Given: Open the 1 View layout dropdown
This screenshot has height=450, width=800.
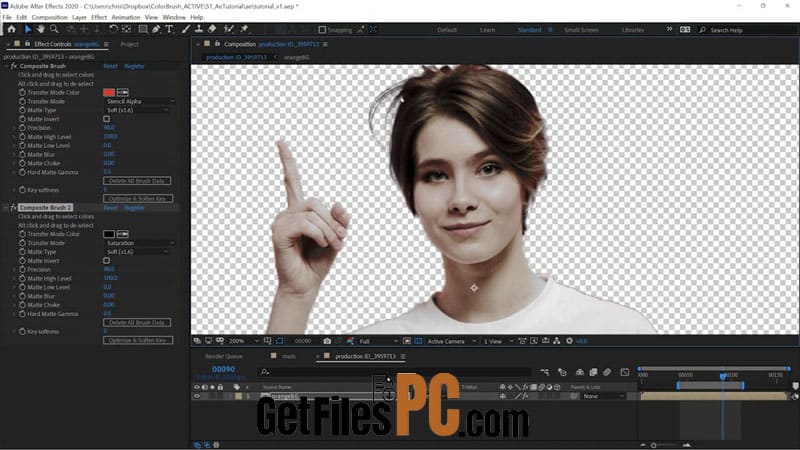Looking at the screenshot, I should (x=498, y=341).
